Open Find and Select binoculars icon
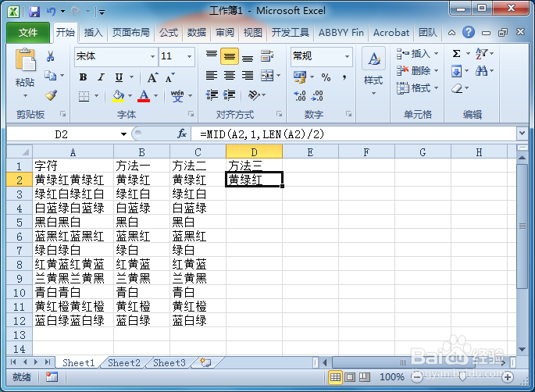Image resolution: width=535 pixels, height=392 pixels. coord(481,71)
